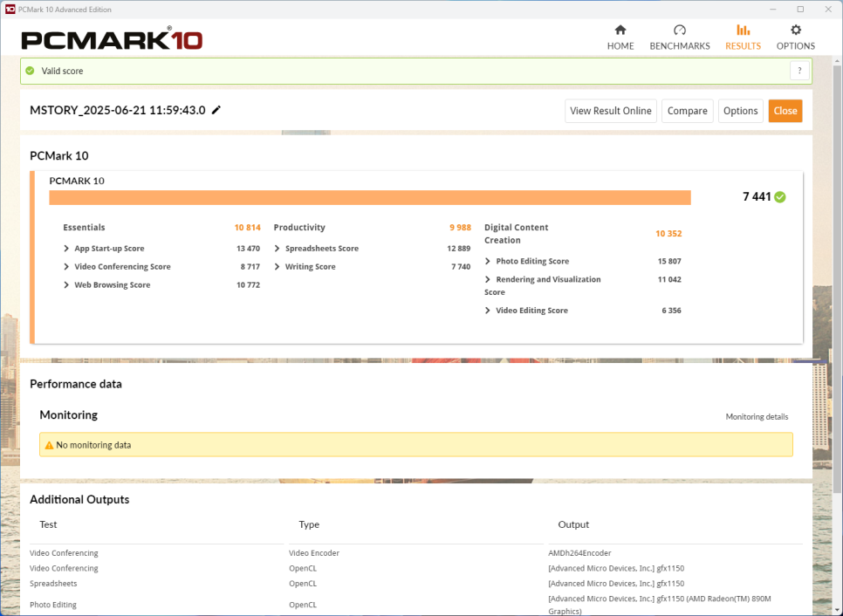Screen dimensions: 843x616
Task: Expand Video Editing Score row
Action: (488, 311)
